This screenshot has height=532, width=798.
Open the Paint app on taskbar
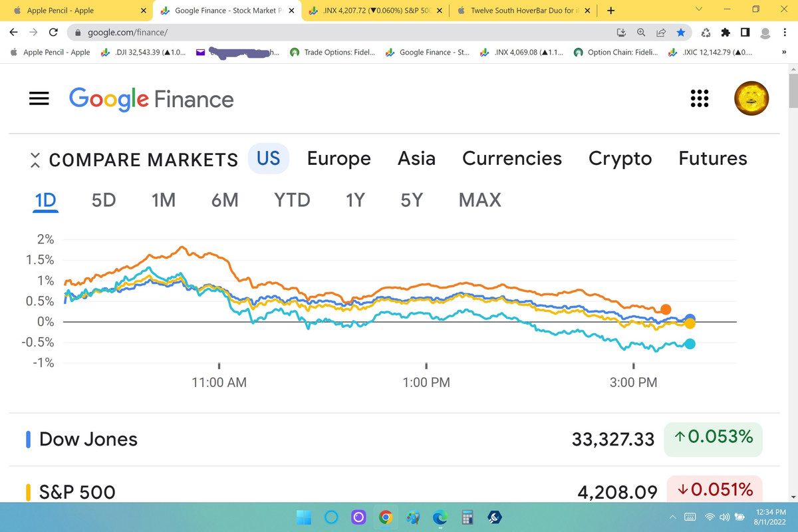coord(413,517)
